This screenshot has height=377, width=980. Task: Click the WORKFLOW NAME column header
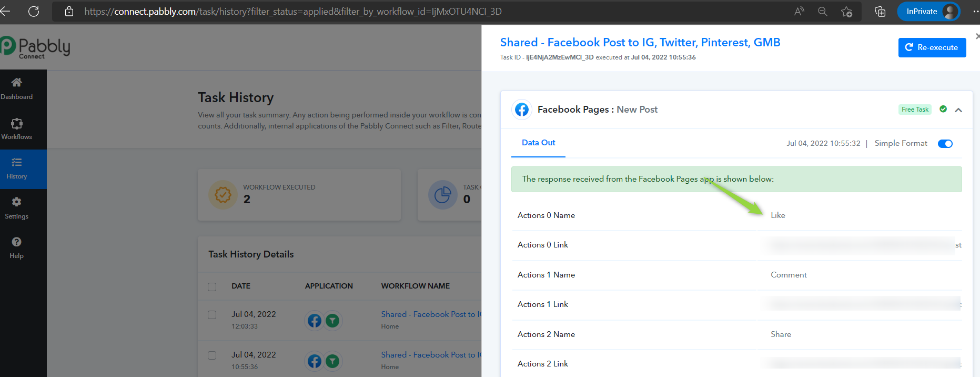(416, 286)
